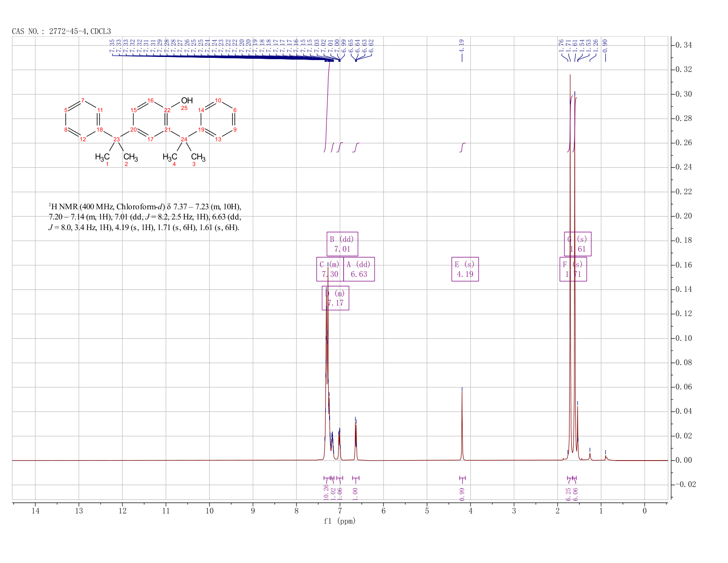Click integral value 10.26 under aromatic peak
This screenshot has height=563, width=728.
pyautogui.click(x=326, y=492)
